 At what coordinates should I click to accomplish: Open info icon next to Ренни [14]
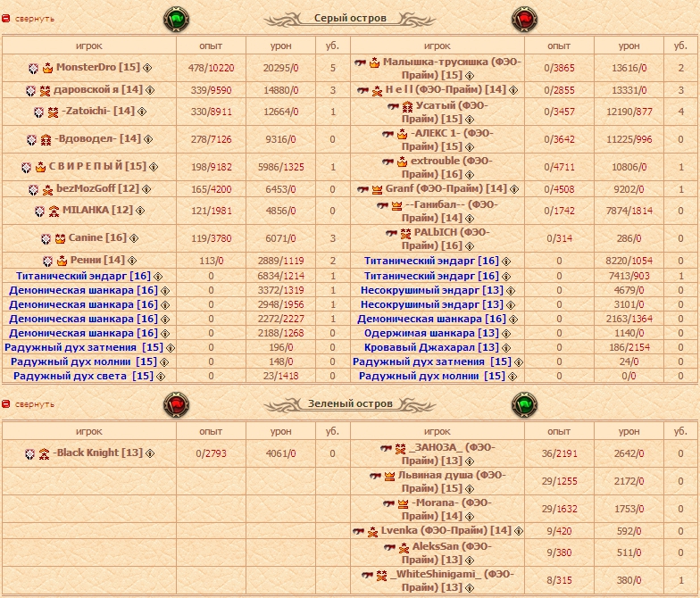132,261
